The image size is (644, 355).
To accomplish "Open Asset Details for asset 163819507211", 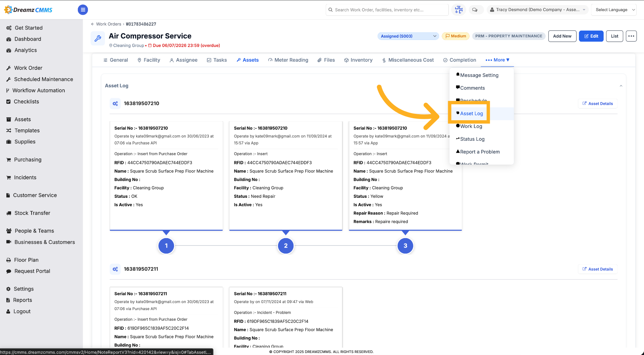I will pos(598,269).
